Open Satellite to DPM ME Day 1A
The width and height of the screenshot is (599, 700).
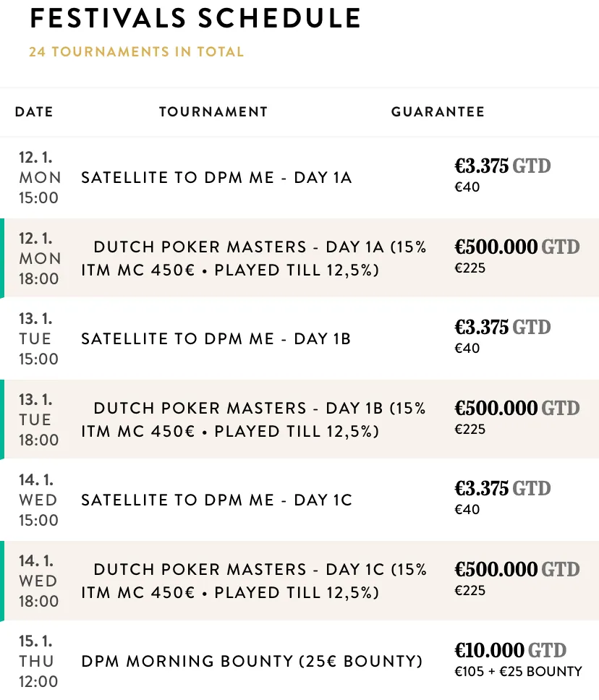pos(216,178)
